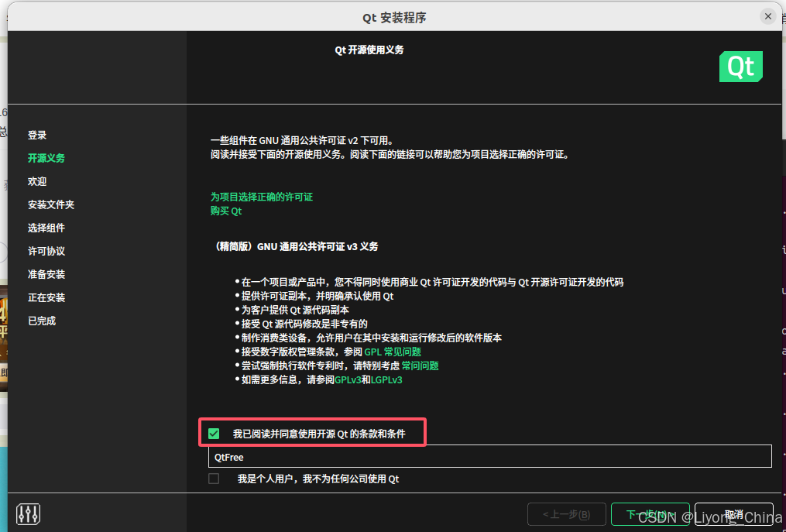Select the 开源义务 step in sidebar

(46, 158)
